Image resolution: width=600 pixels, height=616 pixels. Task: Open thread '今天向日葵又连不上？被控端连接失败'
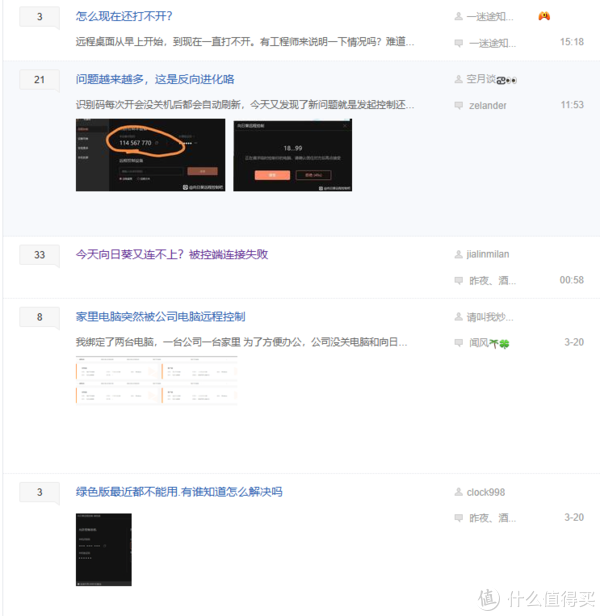(x=172, y=255)
